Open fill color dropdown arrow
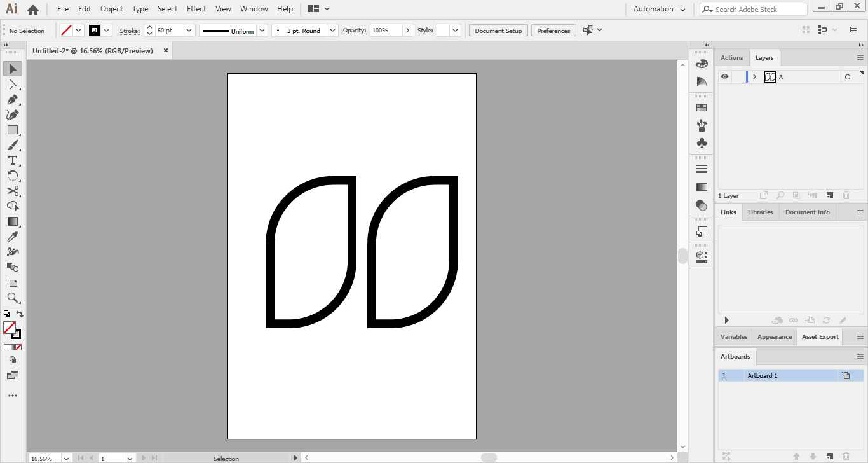 (79, 31)
